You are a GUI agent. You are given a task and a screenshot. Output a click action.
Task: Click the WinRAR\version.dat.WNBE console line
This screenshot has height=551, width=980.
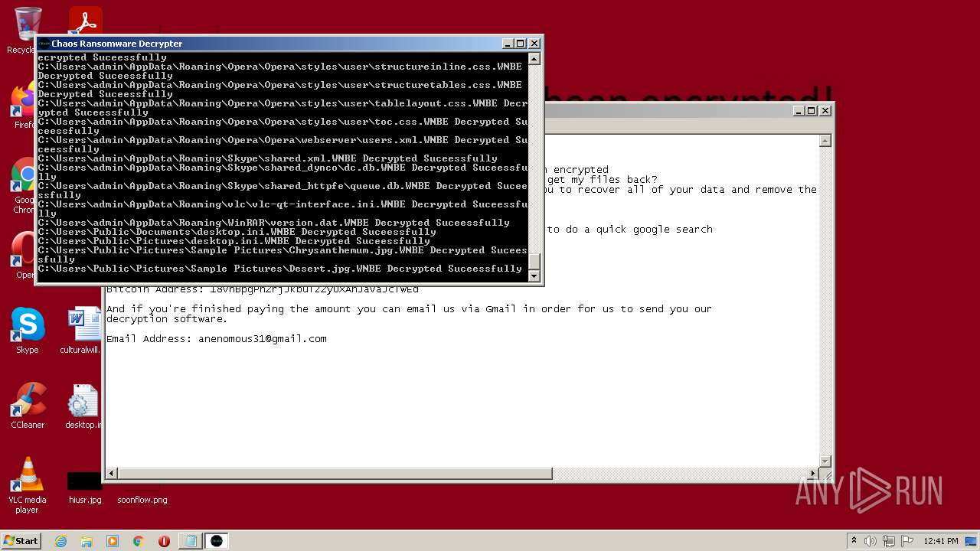point(274,223)
